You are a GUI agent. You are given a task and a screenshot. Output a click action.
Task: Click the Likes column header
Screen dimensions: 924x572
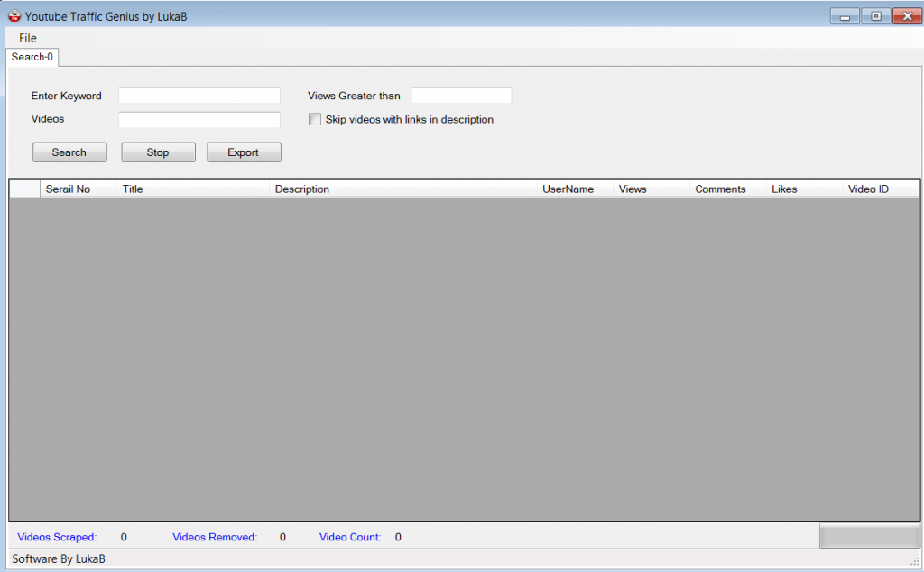click(803, 189)
